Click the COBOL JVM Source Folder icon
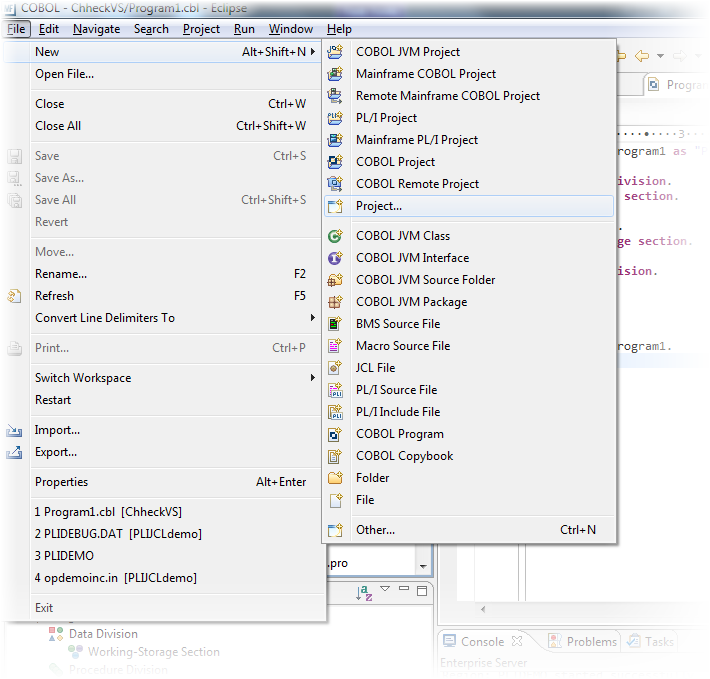Image resolution: width=710 pixels, height=679 pixels. pyautogui.click(x=335, y=280)
